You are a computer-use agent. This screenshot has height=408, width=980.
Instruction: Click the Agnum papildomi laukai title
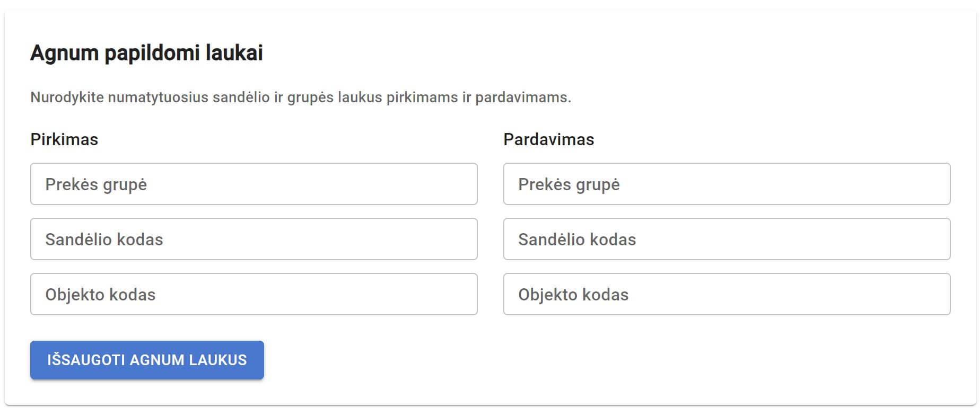click(147, 53)
